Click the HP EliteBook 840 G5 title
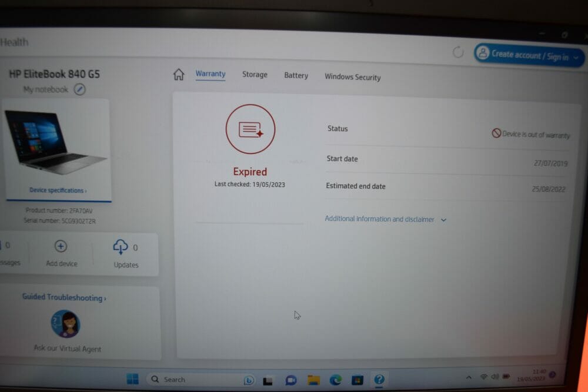The height and width of the screenshot is (392, 588). pos(54,74)
